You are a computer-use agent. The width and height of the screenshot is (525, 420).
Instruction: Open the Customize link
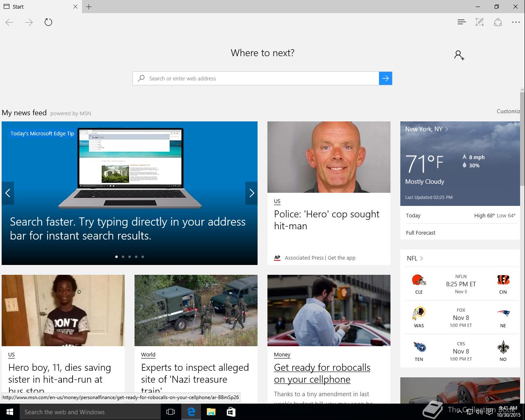(x=508, y=111)
